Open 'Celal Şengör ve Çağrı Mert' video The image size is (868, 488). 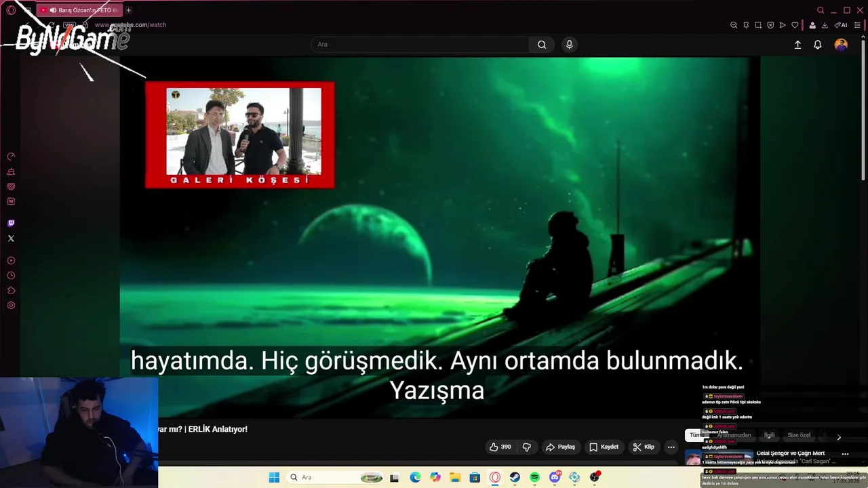pyautogui.click(x=791, y=453)
